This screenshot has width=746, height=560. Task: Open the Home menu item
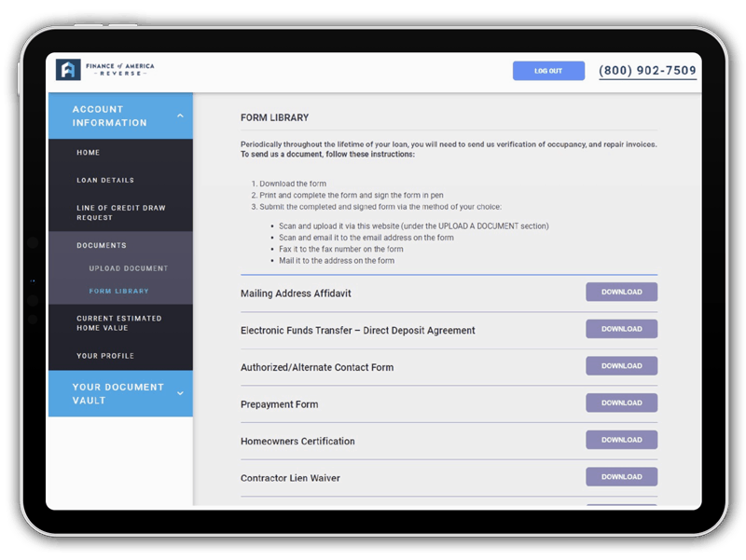(88, 153)
